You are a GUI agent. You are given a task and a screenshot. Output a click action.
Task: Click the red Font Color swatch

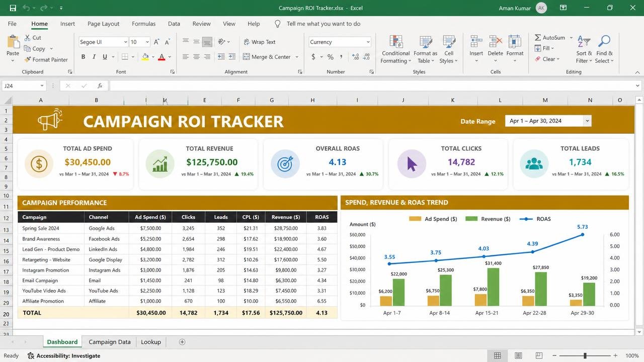pos(162,57)
